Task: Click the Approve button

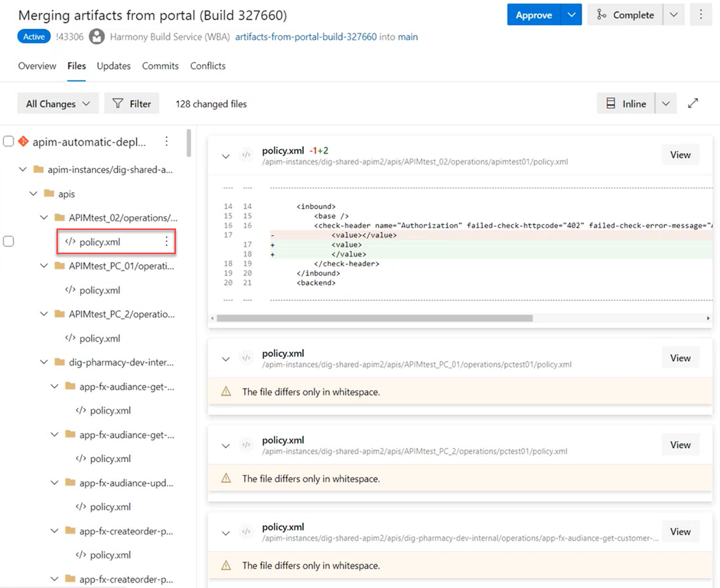Action: 533,15
